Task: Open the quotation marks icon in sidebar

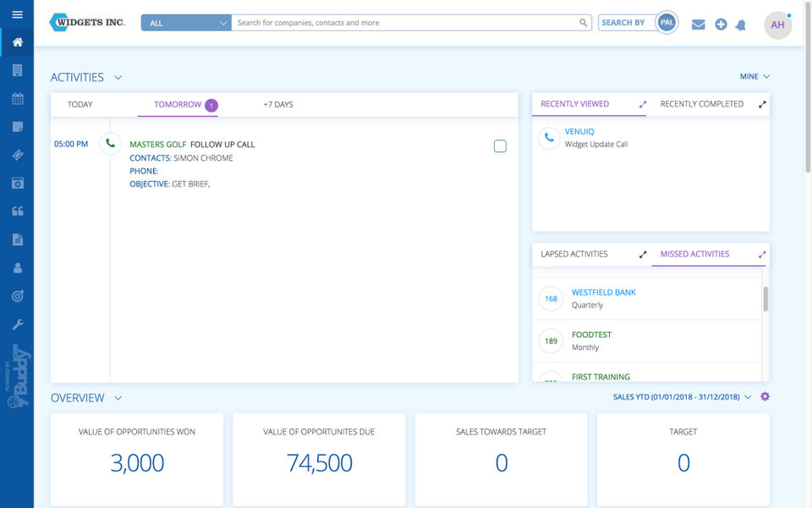Action: click(x=18, y=211)
